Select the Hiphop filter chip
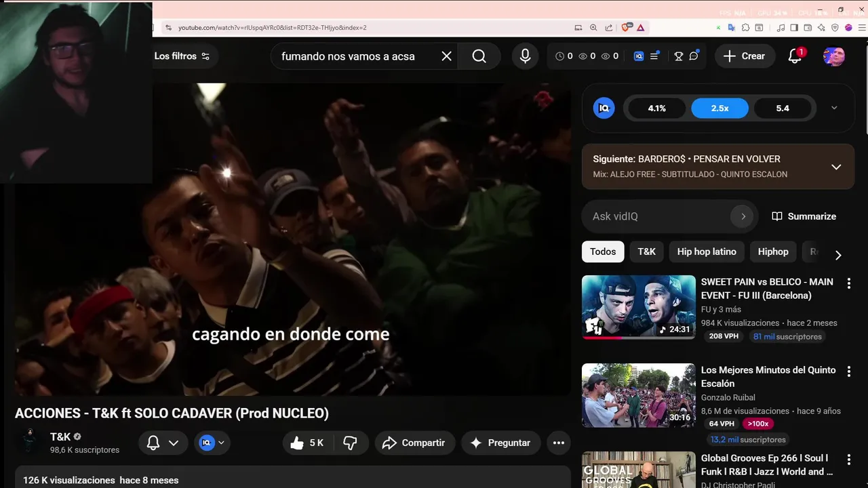Viewport: 868px width, 488px height. (773, 251)
